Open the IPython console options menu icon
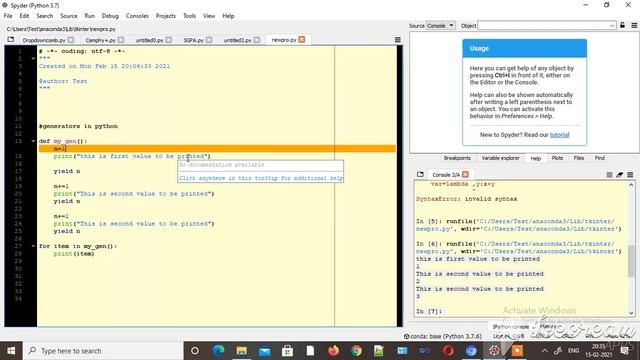The width and height of the screenshot is (640, 360). 630,175
